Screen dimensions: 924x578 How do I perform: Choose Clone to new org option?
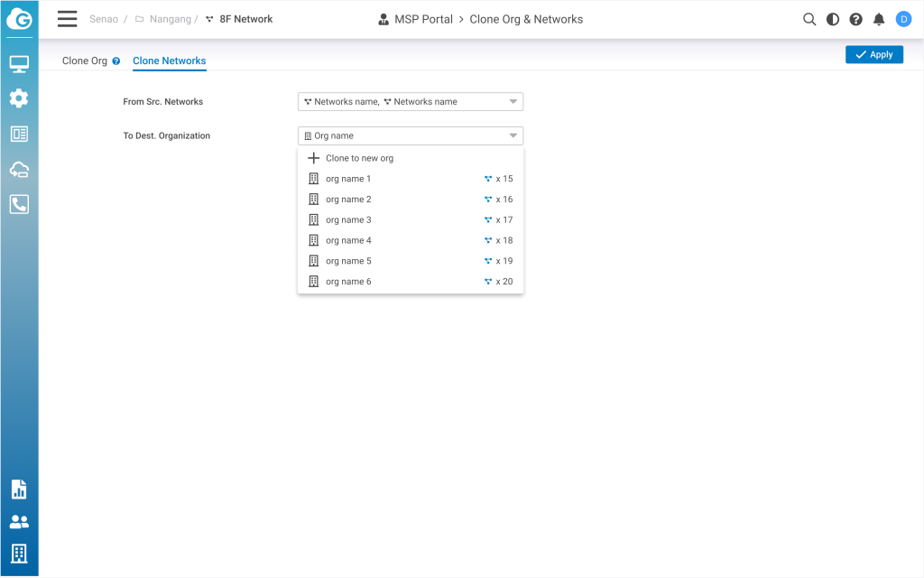[x=359, y=158]
